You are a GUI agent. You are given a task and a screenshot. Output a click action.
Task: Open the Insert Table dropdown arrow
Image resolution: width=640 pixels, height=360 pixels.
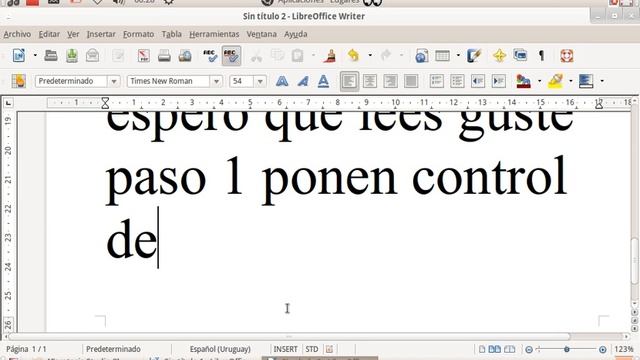pos(458,56)
